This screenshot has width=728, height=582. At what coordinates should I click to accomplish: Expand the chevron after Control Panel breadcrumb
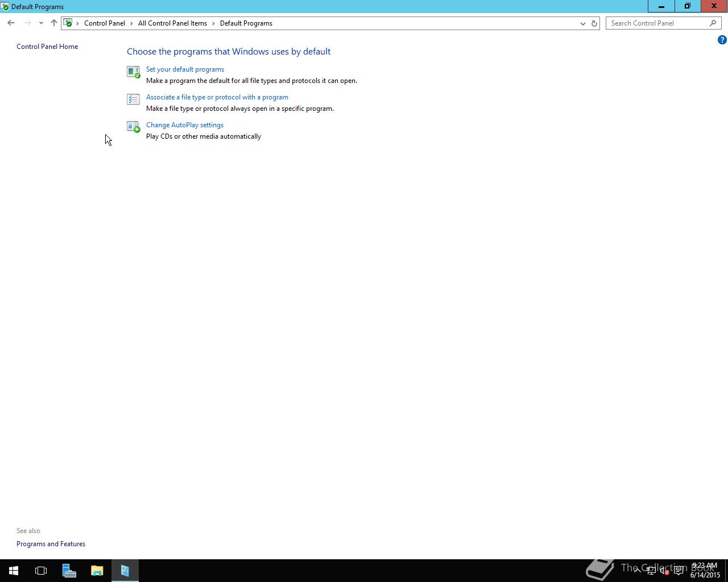131,23
